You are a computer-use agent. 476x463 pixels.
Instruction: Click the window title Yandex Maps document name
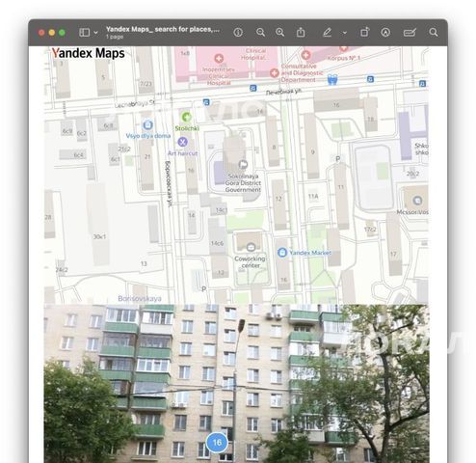click(x=163, y=29)
